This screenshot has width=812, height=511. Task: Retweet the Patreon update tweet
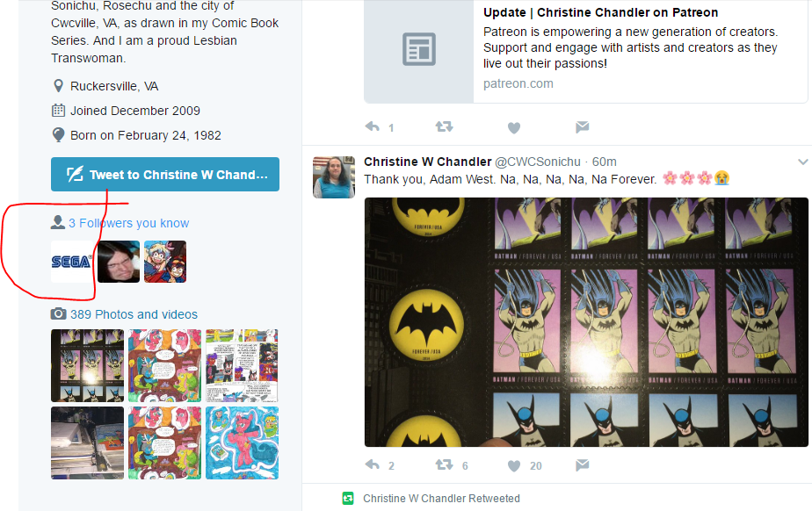[x=444, y=126]
